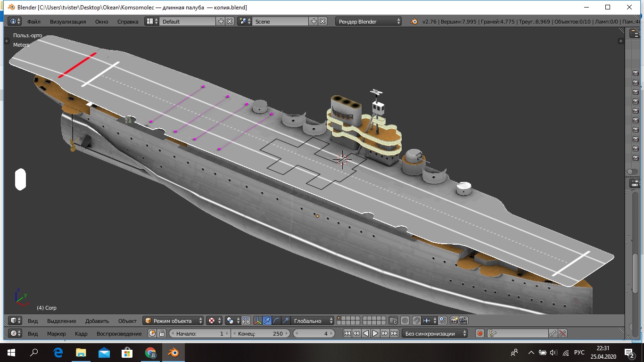
Task: Click the OpenGL render image camera icon
Action: 454,321
